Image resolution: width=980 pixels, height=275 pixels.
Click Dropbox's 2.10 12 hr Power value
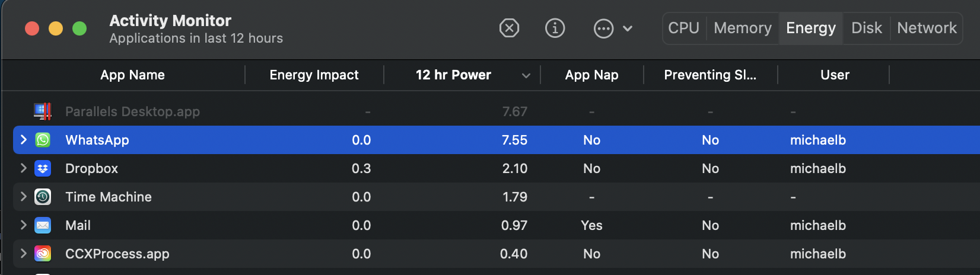pos(514,168)
